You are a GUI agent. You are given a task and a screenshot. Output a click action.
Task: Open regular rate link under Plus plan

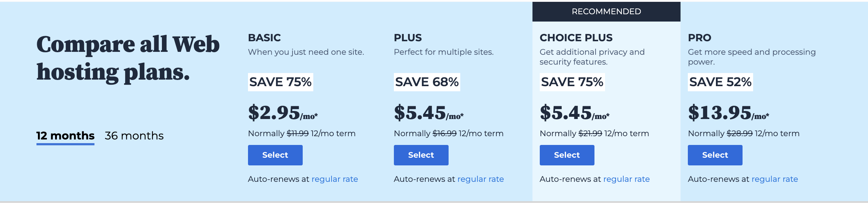tap(480, 179)
